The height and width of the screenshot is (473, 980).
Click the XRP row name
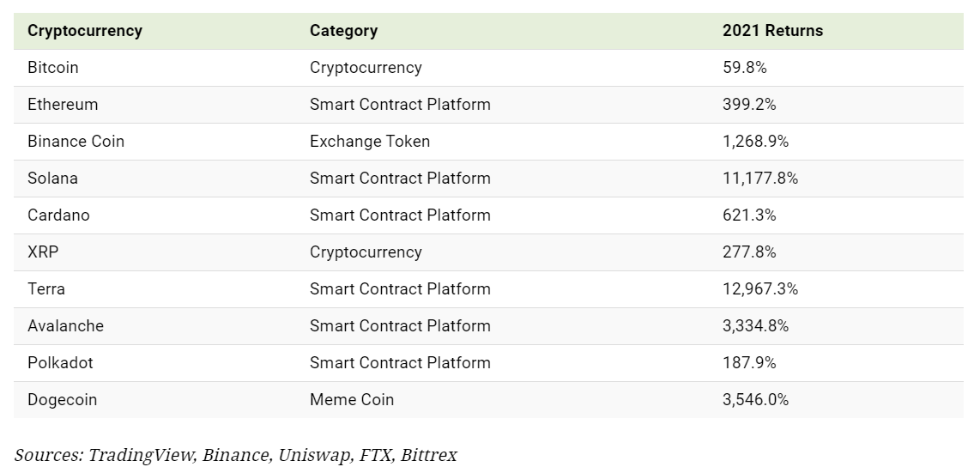(x=43, y=252)
